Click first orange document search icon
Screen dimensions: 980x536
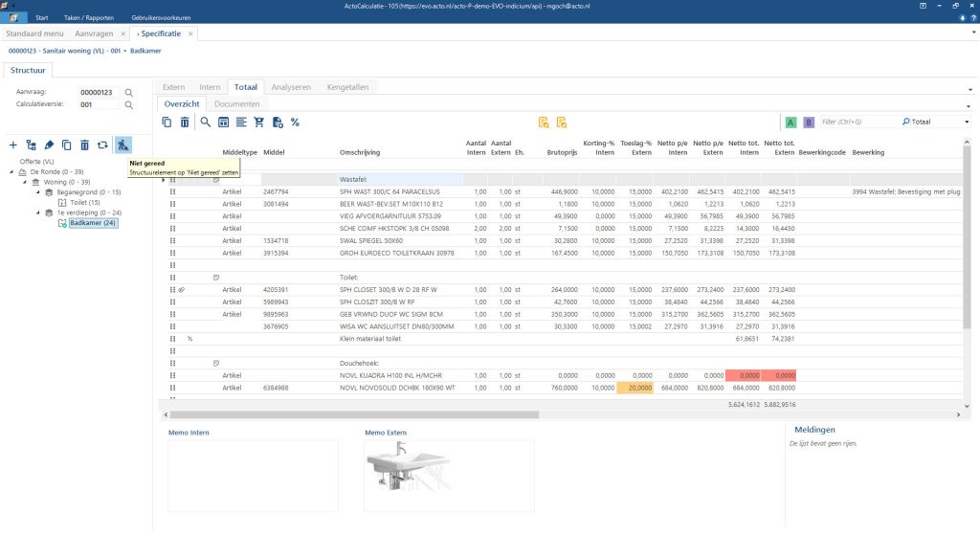544,123
